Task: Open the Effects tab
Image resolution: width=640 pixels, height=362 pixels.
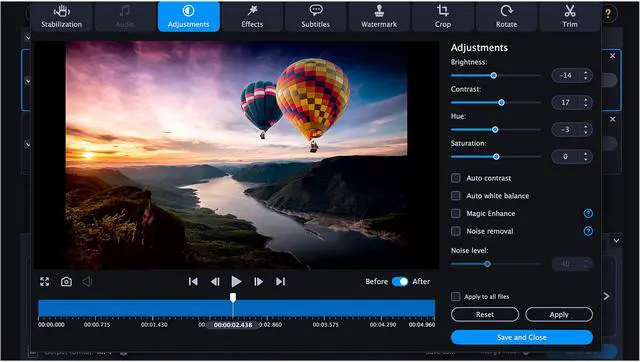Action: click(x=252, y=17)
